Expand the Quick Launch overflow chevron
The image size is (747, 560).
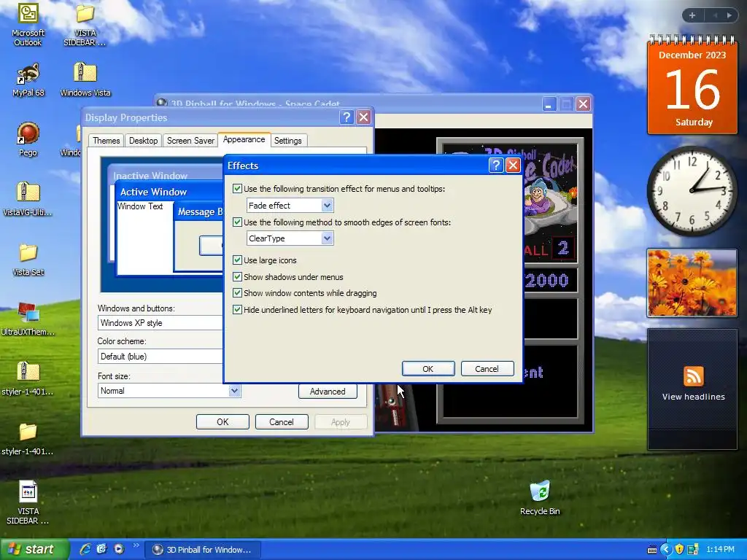coord(136,545)
